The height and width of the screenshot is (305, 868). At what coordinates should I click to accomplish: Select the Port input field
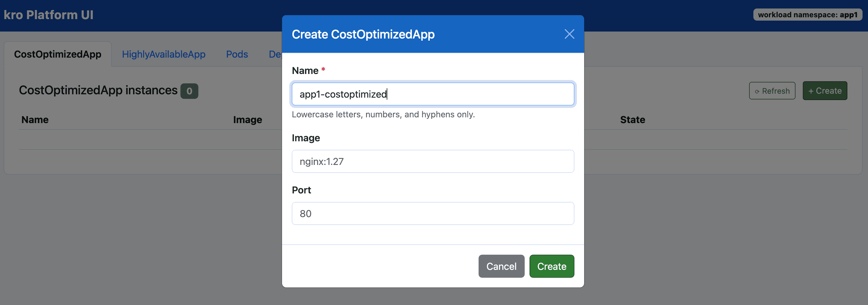433,213
